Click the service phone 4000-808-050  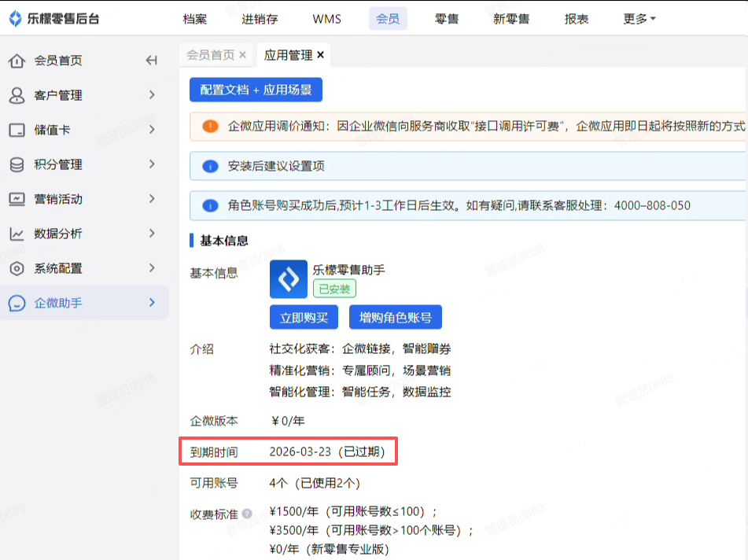pos(652,205)
